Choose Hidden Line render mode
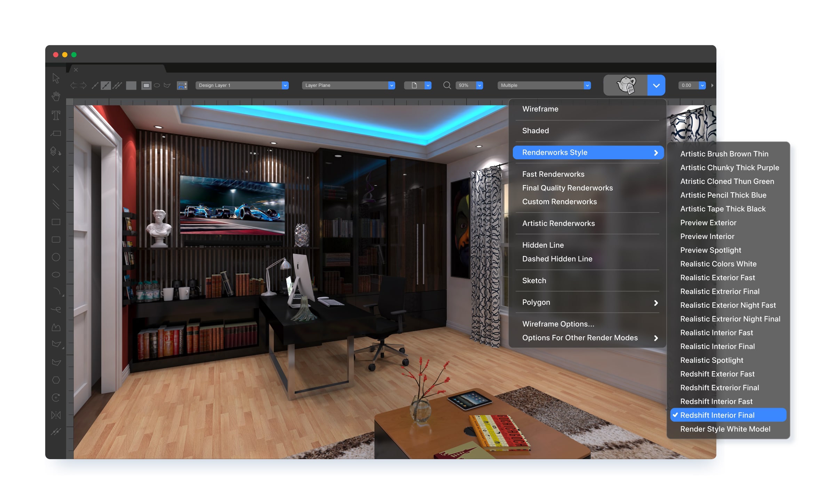 (543, 245)
